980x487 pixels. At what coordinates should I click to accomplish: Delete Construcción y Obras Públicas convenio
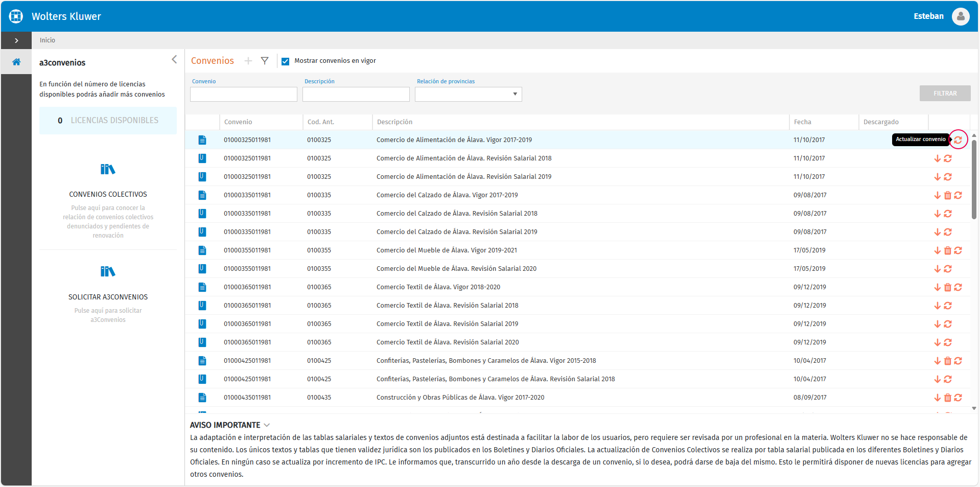click(x=948, y=398)
